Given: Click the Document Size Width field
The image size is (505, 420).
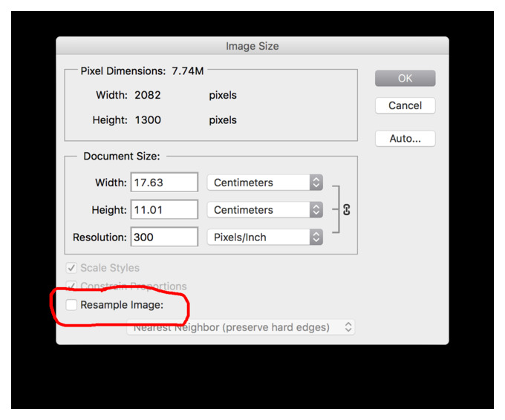Looking at the screenshot, I should 164,182.
